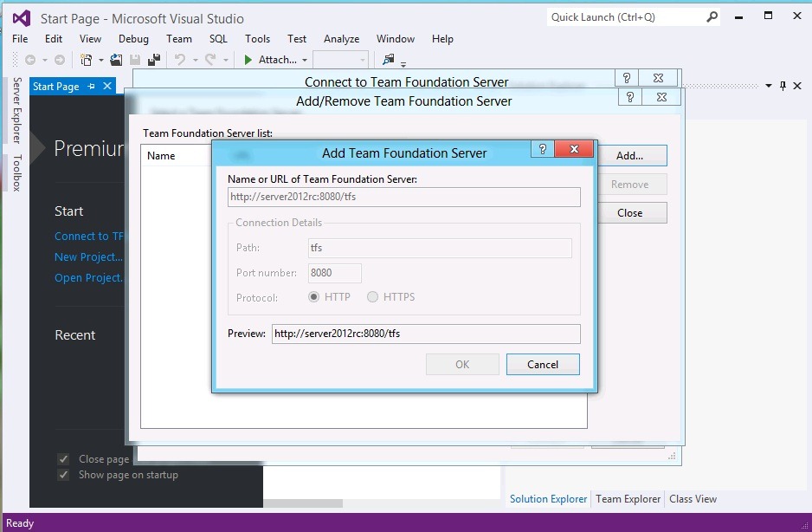
Task: Open the solution configurations combo box
Action: (x=340, y=60)
